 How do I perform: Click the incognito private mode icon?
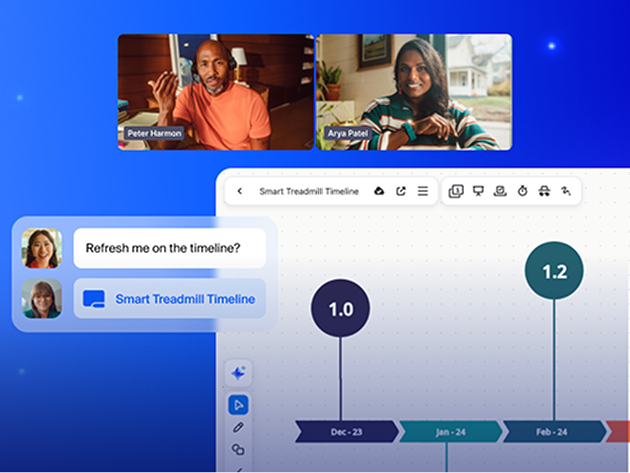(544, 191)
